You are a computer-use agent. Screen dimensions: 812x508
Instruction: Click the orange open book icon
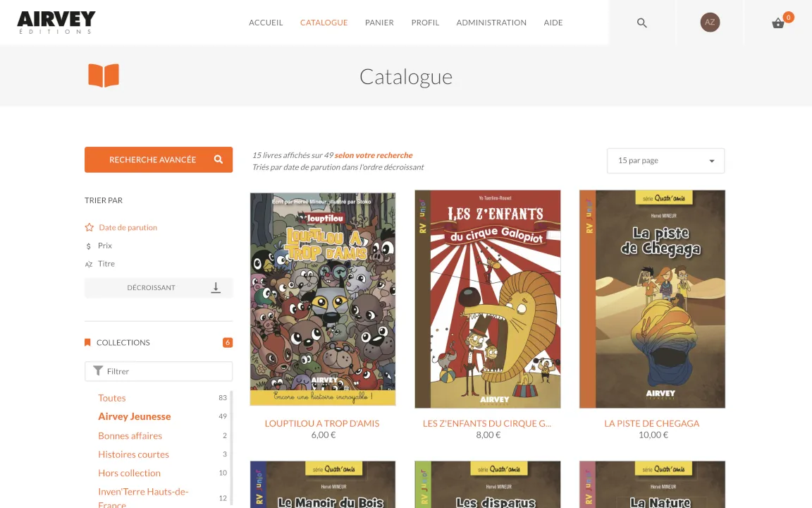coord(104,75)
